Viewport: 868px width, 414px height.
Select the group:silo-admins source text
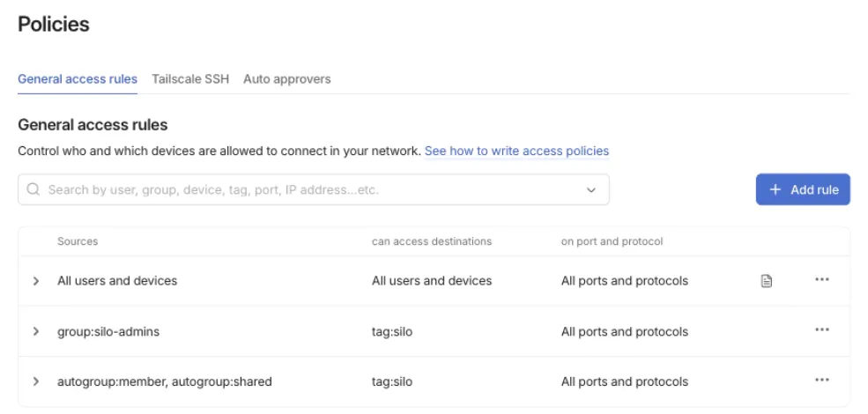(x=108, y=331)
